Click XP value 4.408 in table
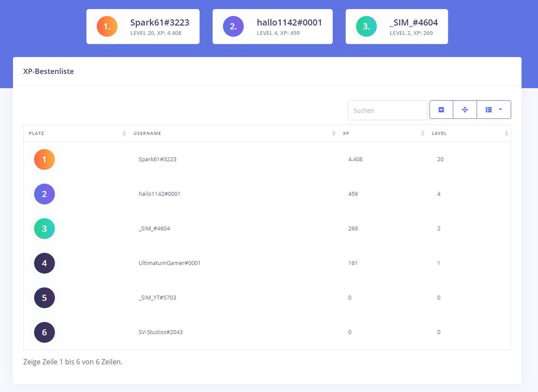This screenshot has width=538, height=392. pos(355,159)
